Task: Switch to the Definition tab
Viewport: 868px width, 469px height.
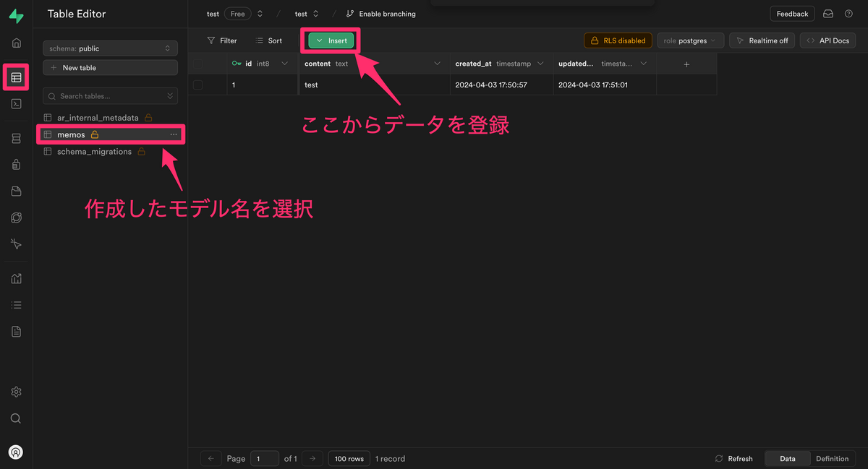Action: pyautogui.click(x=833, y=458)
